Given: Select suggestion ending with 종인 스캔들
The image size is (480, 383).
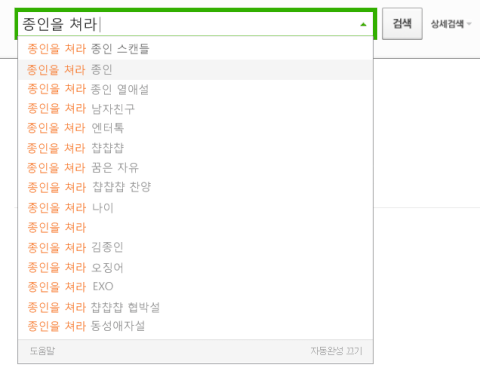Looking at the screenshot, I should (195, 49).
